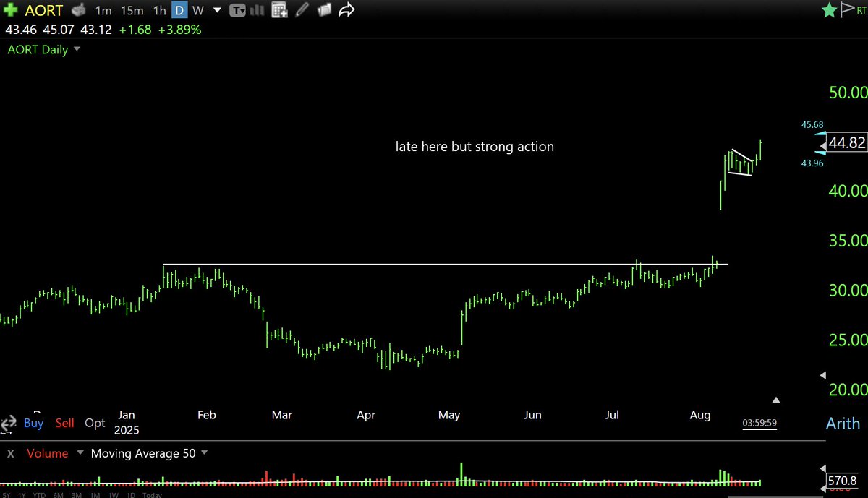868x498 pixels.
Task: Click the 45.68 price marker
Action: (812, 124)
